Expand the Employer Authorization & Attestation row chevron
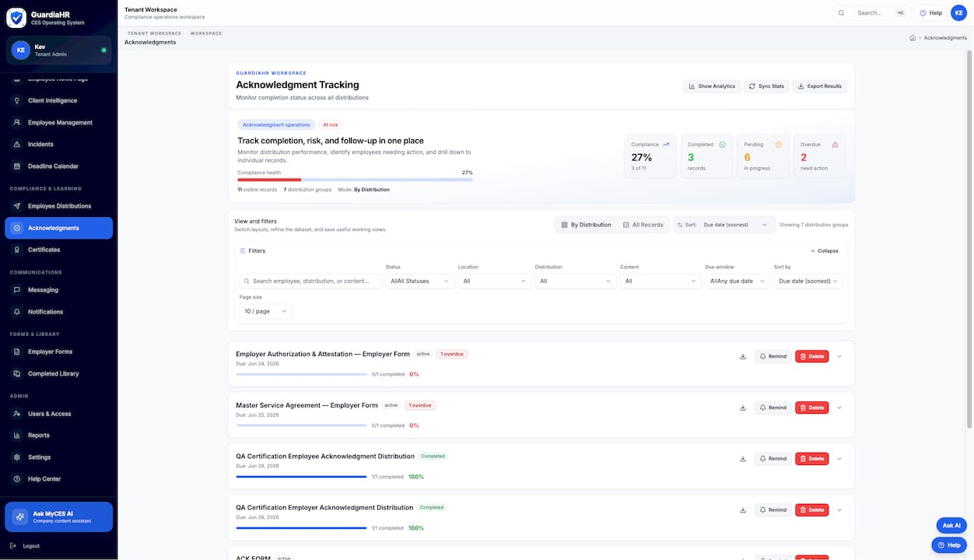The image size is (974, 560). [x=839, y=356]
